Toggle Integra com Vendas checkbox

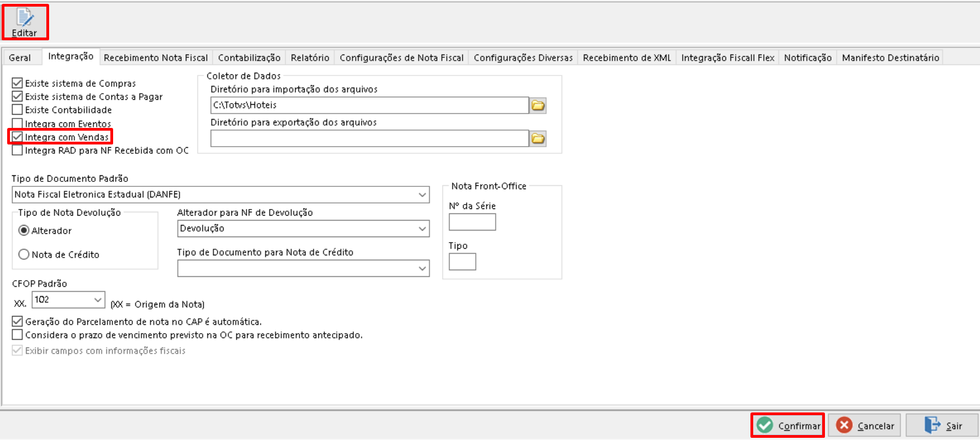point(18,137)
